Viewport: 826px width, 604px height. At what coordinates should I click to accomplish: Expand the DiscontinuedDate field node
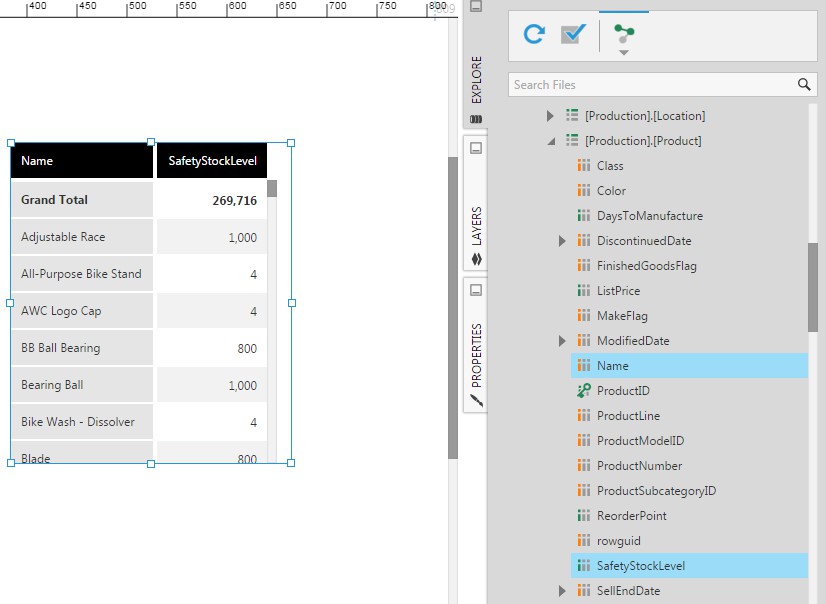pyautogui.click(x=562, y=240)
